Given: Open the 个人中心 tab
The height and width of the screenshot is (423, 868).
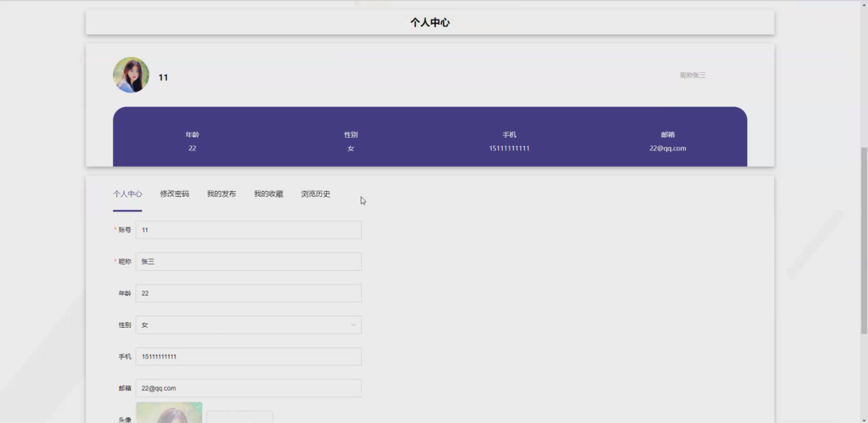Looking at the screenshot, I should click(x=127, y=194).
